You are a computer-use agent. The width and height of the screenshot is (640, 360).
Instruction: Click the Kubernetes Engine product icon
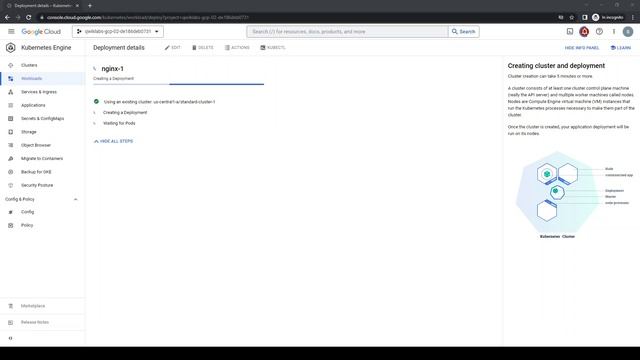[x=11, y=48]
